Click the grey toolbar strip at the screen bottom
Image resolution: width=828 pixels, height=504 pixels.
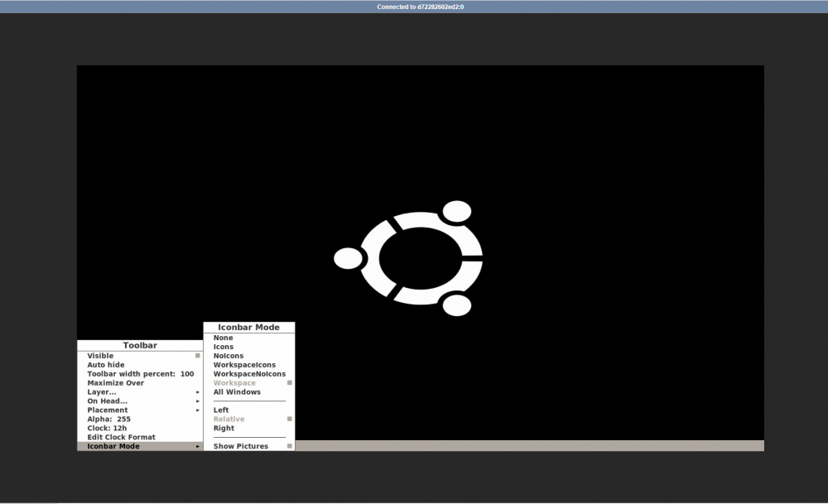[529, 445]
